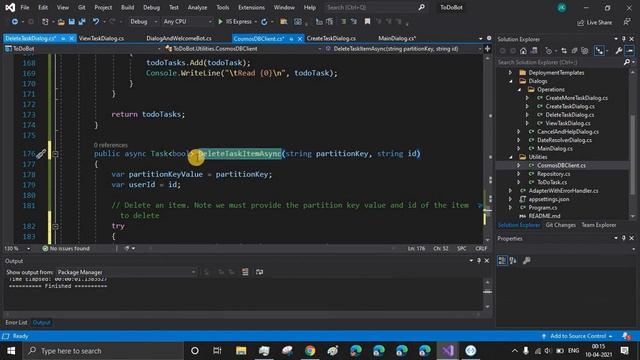The width and height of the screenshot is (640, 360).
Task: Click Add to Source Control in status bar
Action: pyautogui.click(x=578, y=336)
